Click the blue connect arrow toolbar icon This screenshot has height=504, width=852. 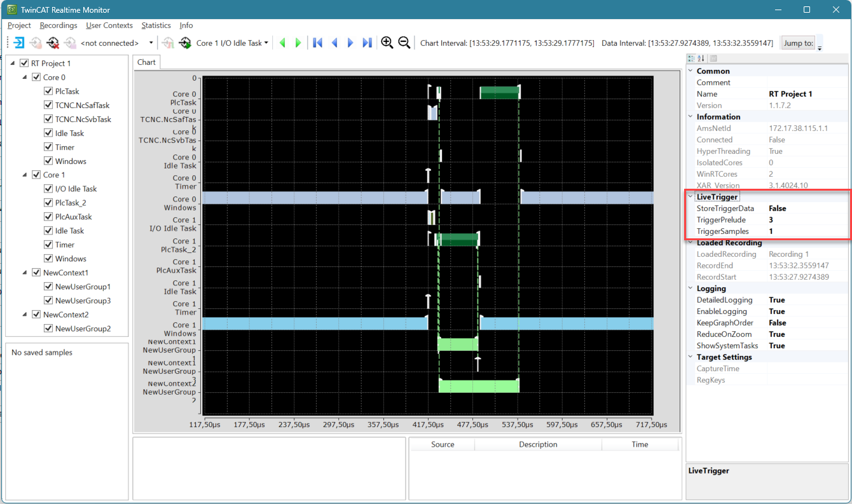point(19,43)
